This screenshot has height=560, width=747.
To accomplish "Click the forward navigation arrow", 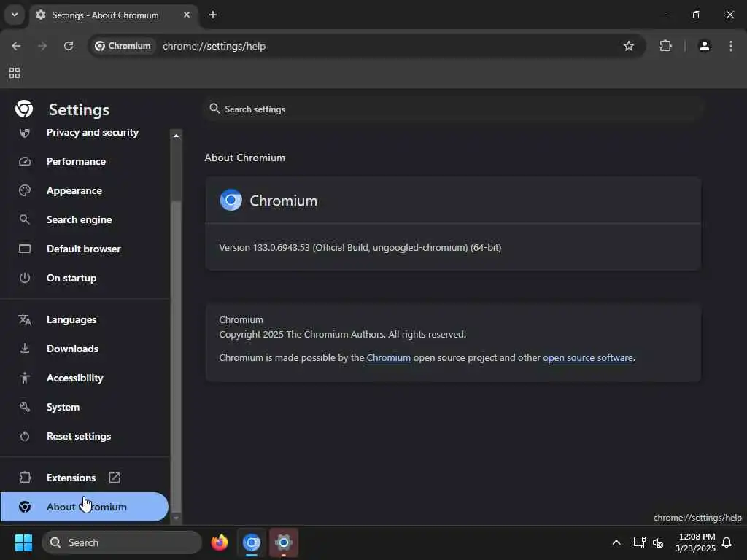I will tap(42, 46).
